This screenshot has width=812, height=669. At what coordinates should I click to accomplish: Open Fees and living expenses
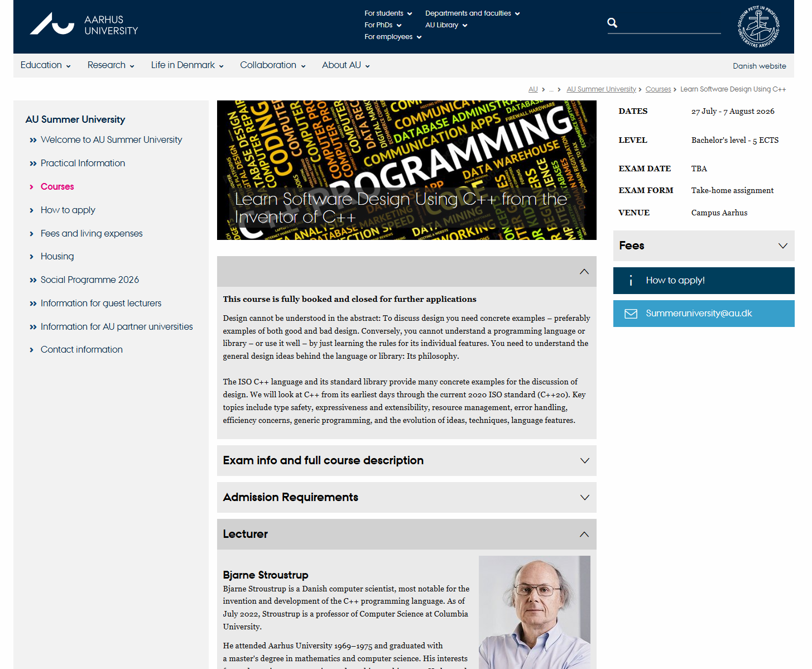point(92,234)
